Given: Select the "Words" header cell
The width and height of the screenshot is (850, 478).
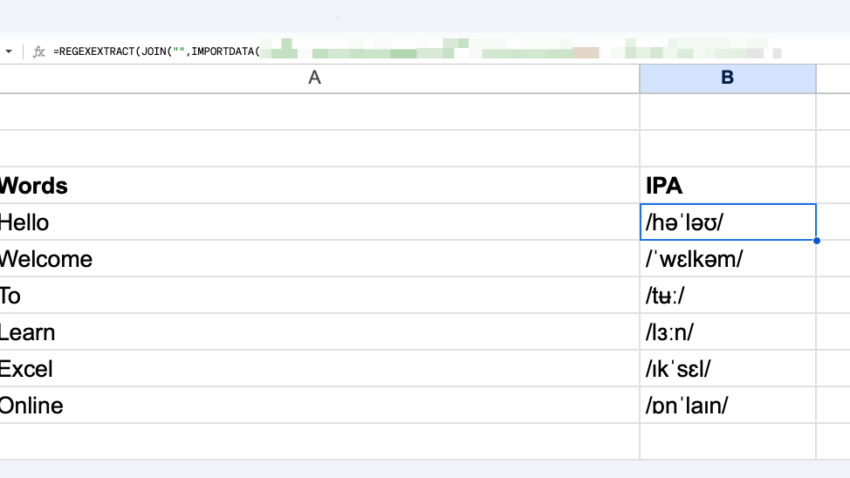Looking at the screenshot, I should tap(300, 185).
